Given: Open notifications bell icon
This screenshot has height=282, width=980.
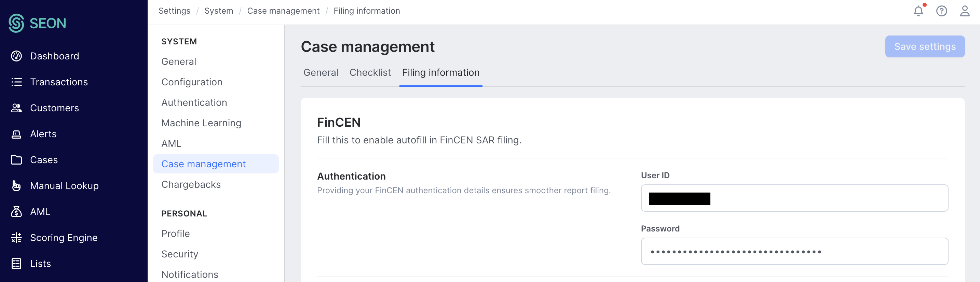Looking at the screenshot, I should [x=918, y=11].
